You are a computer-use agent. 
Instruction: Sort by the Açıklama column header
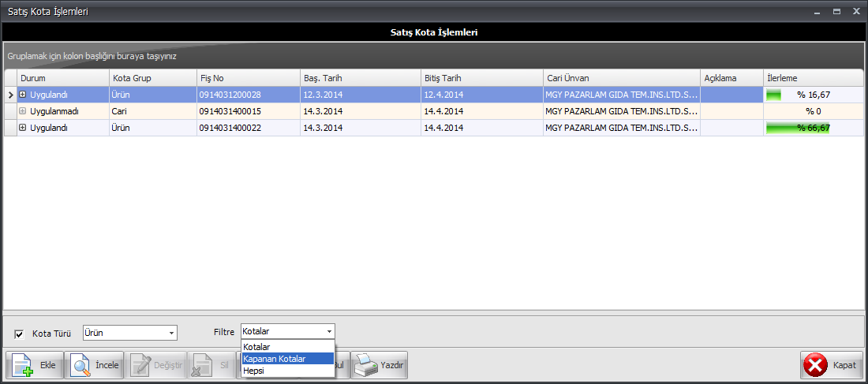point(731,78)
